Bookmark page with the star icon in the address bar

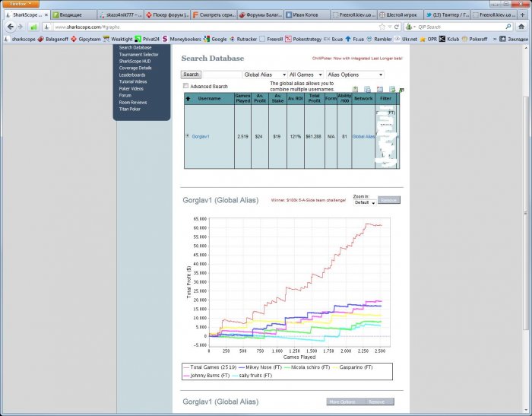382,27
